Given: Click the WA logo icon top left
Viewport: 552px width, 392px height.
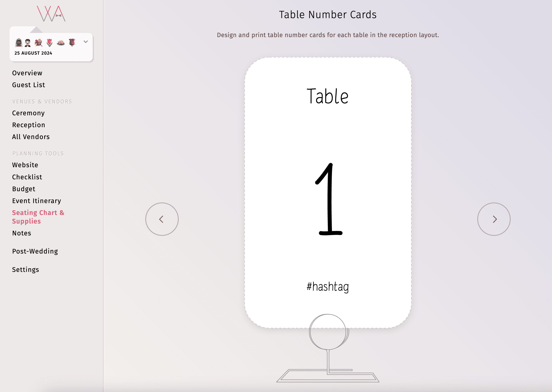Looking at the screenshot, I should 51,13.
